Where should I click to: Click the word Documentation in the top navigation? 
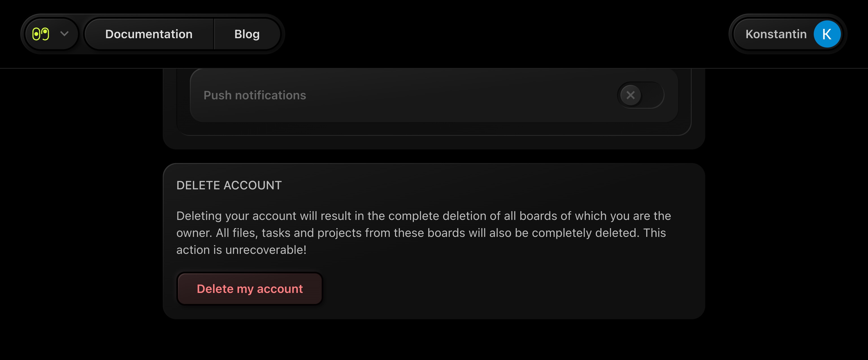click(149, 34)
